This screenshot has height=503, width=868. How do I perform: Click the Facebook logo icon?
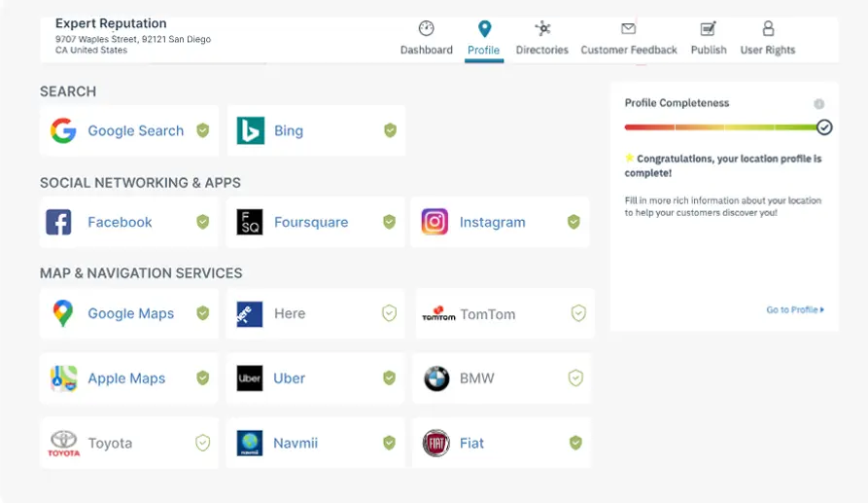[58, 222]
